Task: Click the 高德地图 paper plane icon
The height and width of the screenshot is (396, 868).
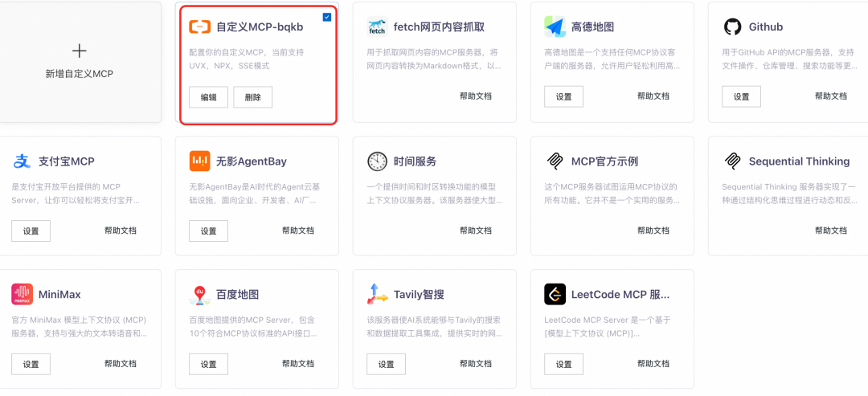Action: click(555, 27)
